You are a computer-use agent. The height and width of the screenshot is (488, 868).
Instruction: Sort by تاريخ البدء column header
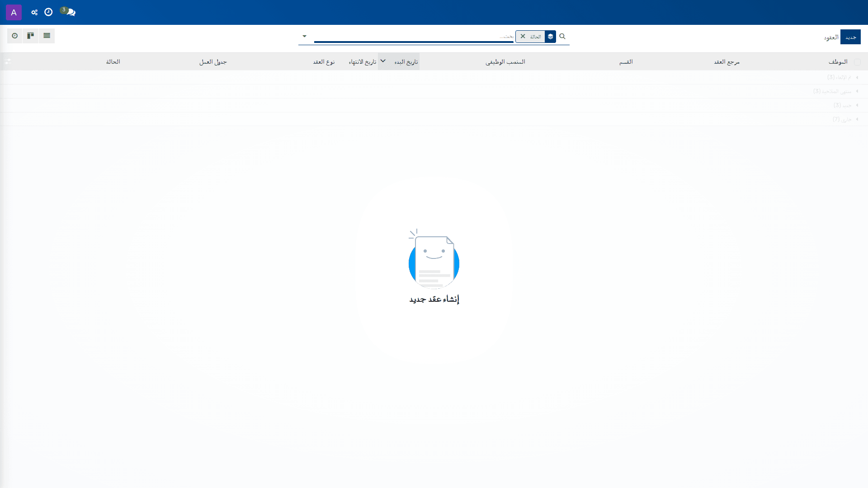[x=406, y=62]
